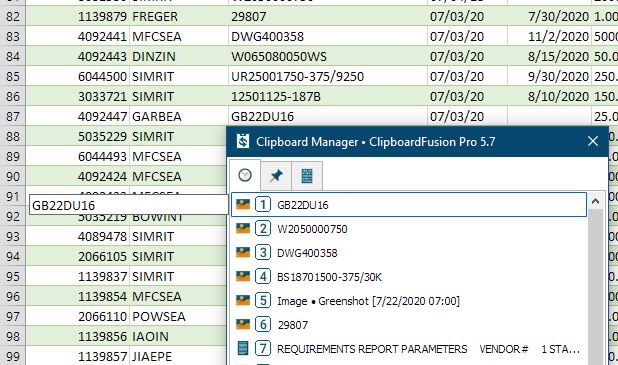The width and height of the screenshot is (618, 365).
Task: Click the FREGER vendor cell
Action: point(179,17)
